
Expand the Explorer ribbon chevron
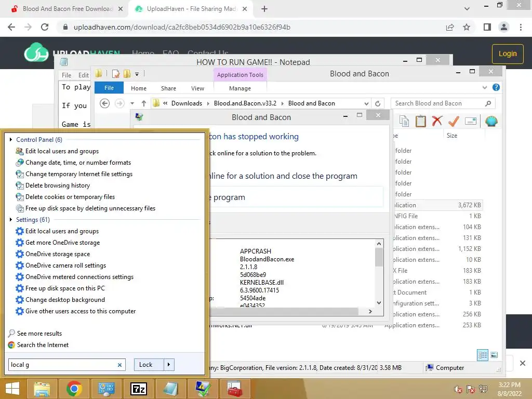485,87
